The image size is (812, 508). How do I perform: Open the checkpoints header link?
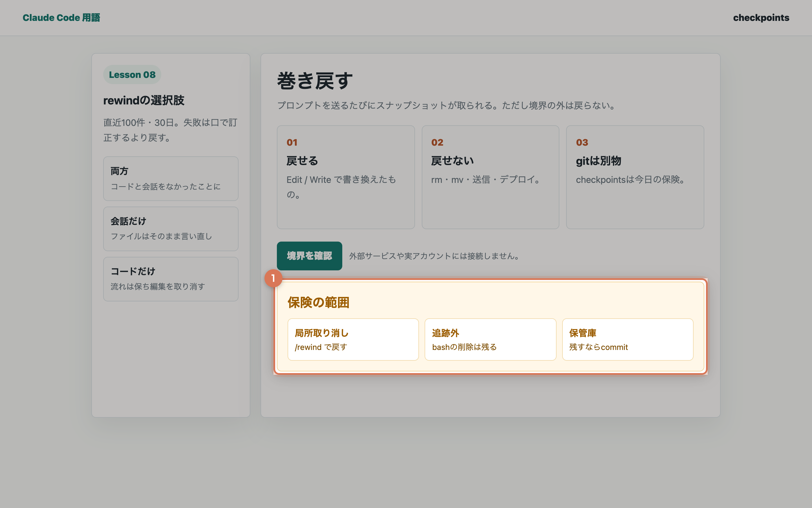point(761,18)
